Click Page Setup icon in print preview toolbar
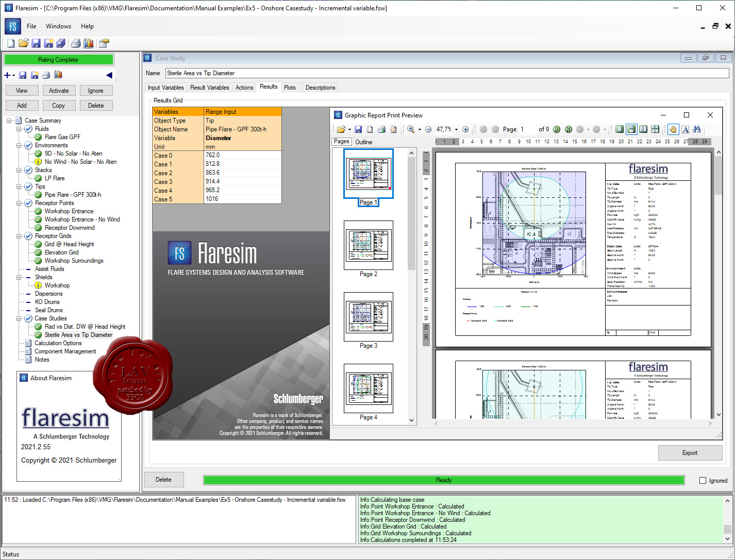The height and width of the screenshot is (560, 735). tap(370, 129)
